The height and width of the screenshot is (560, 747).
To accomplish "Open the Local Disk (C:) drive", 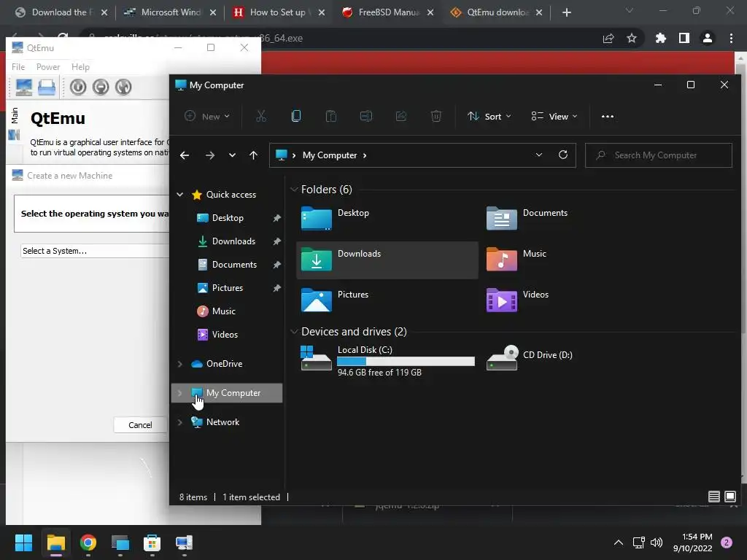I will pos(387,361).
